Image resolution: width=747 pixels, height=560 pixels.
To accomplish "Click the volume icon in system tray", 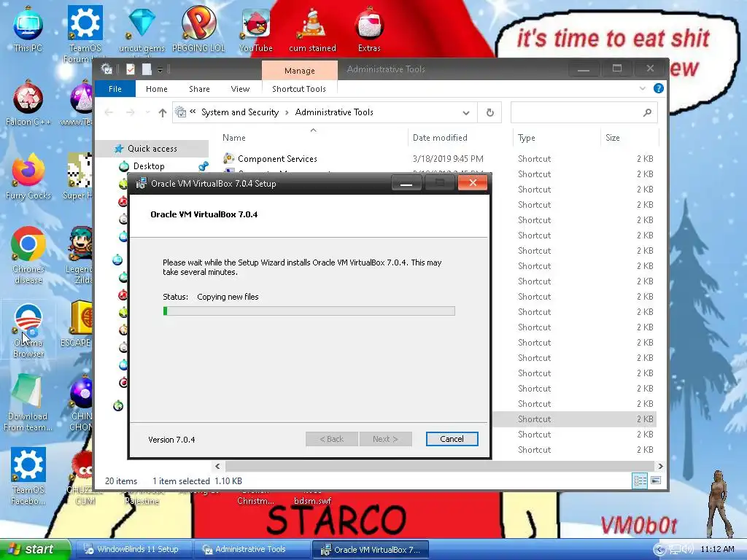I will click(x=688, y=550).
